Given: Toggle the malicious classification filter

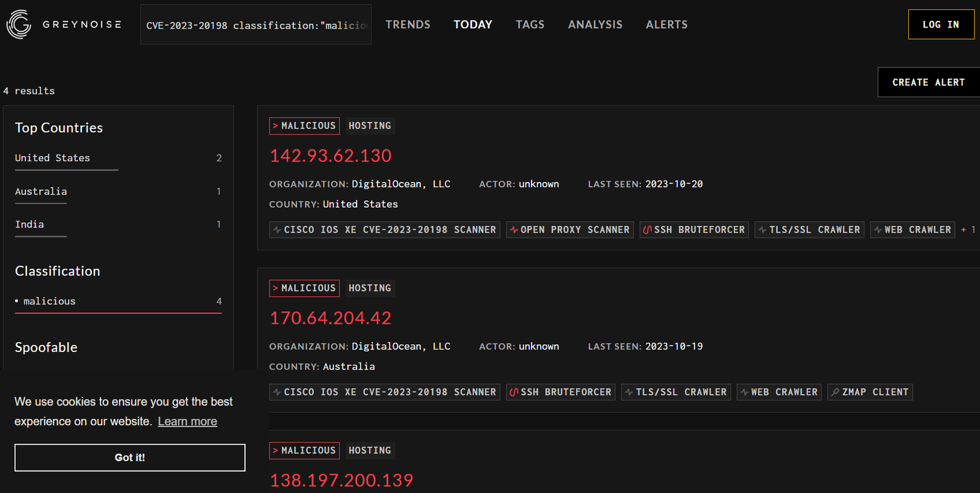Looking at the screenshot, I should [50, 301].
